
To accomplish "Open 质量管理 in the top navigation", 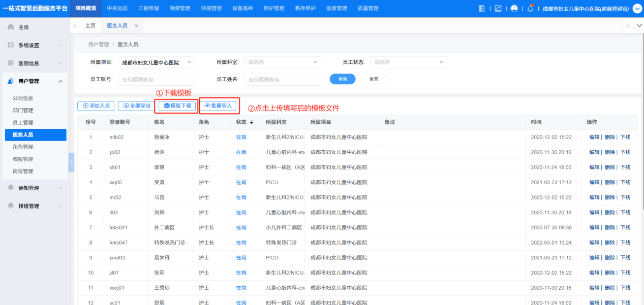I will click(368, 8).
